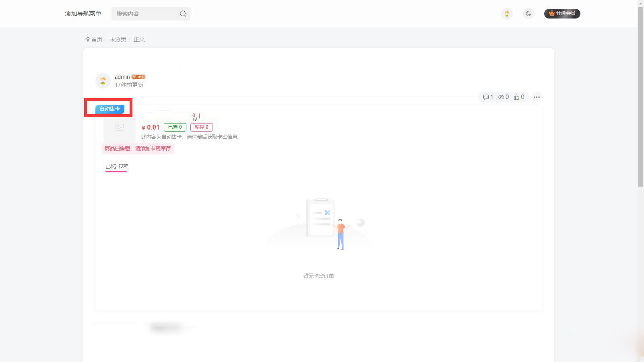Open the three-dot more options menu
Screen dimensions: 644x362
537,97
